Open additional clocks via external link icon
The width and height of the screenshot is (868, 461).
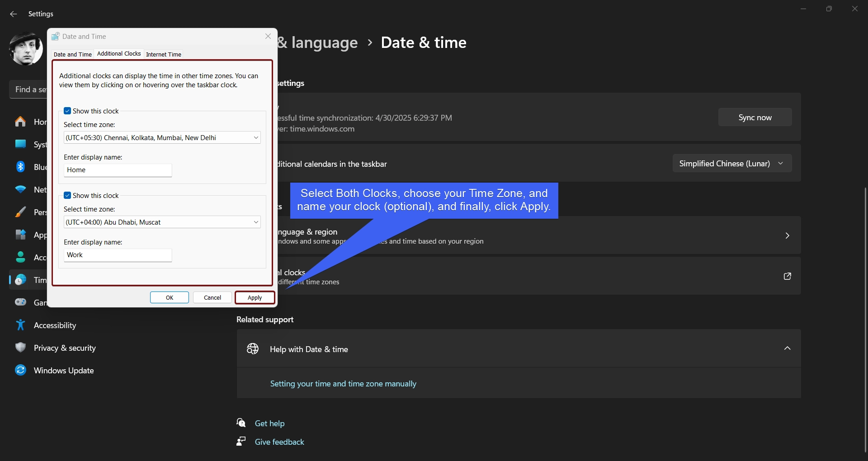click(x=787, y=276)
